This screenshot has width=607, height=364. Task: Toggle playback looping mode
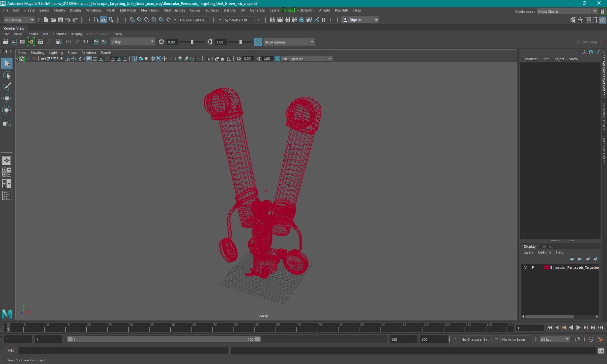click(x=577, y=339)
